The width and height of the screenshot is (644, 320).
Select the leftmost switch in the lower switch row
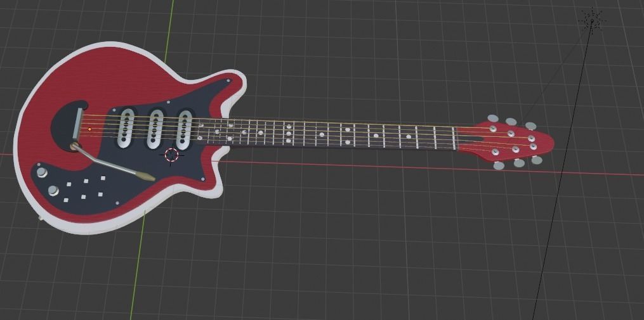(x=66, y=200)
